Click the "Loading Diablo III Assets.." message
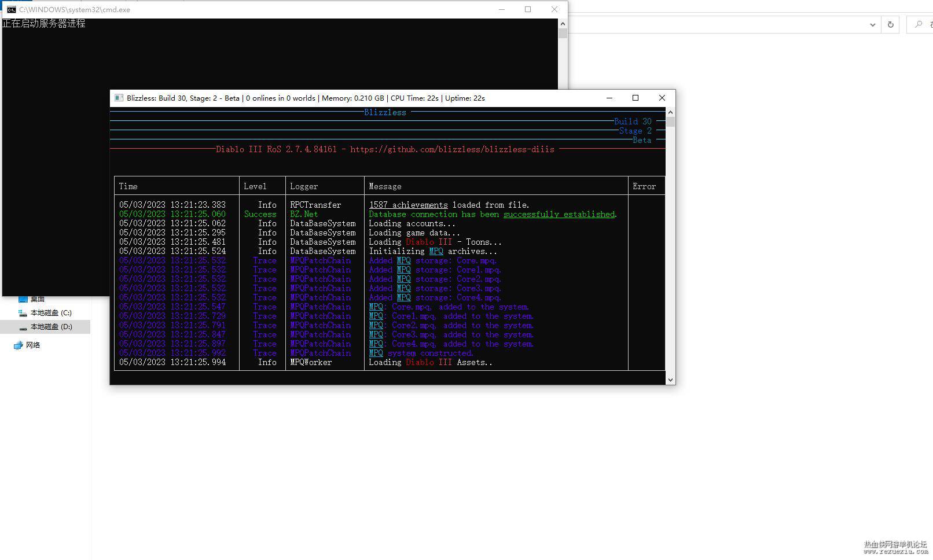The height and width of the screenshot is (560, 933). point(431,362)
